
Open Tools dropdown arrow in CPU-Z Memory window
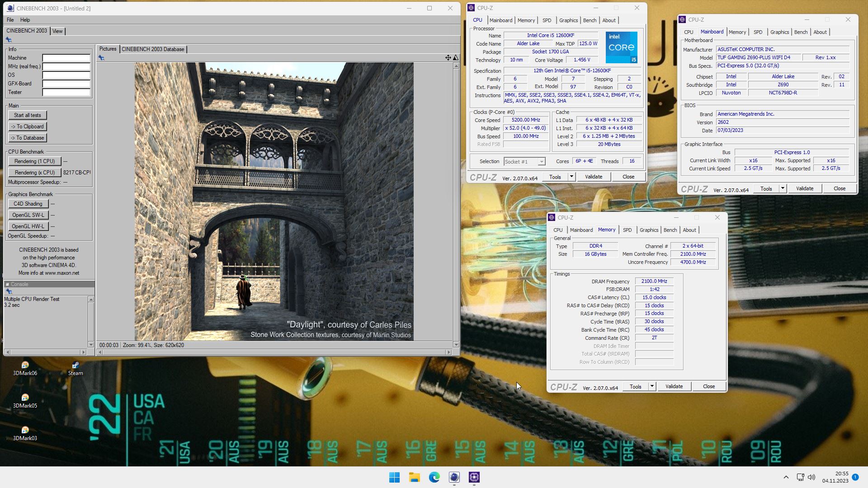652,386
